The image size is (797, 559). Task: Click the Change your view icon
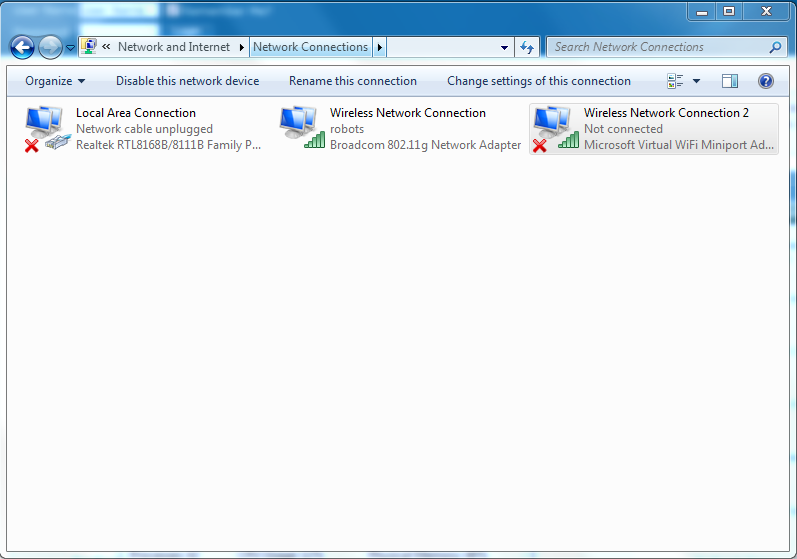[675, 81]
